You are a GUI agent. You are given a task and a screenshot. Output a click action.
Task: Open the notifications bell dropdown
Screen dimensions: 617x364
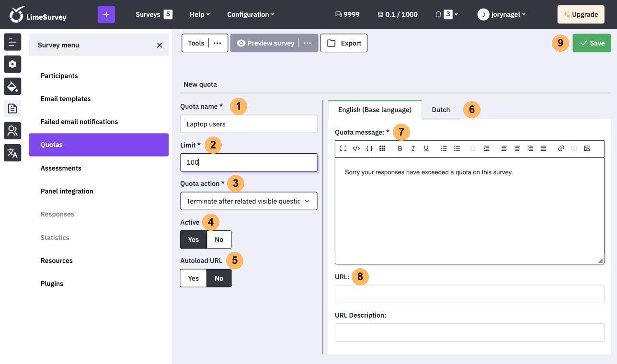[446, 14]
